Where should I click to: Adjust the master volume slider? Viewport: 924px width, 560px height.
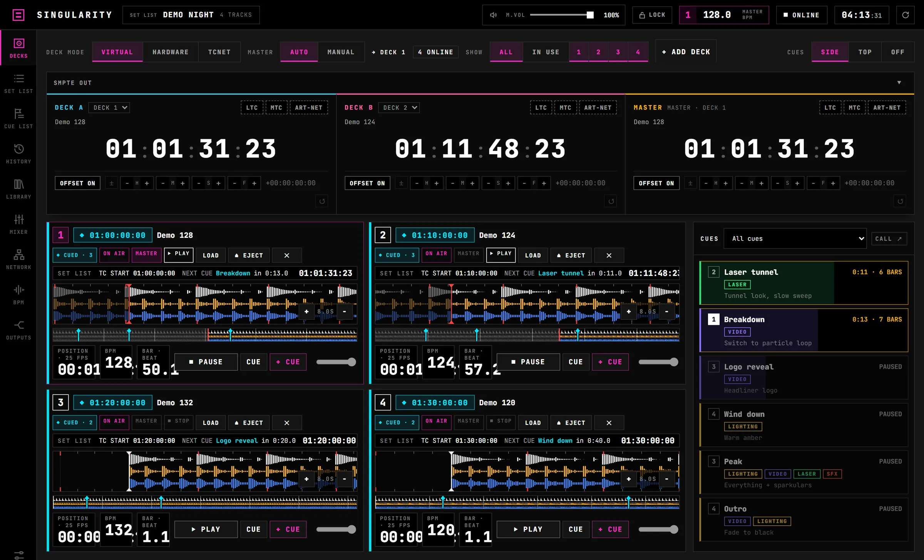[x=562, y=15]
